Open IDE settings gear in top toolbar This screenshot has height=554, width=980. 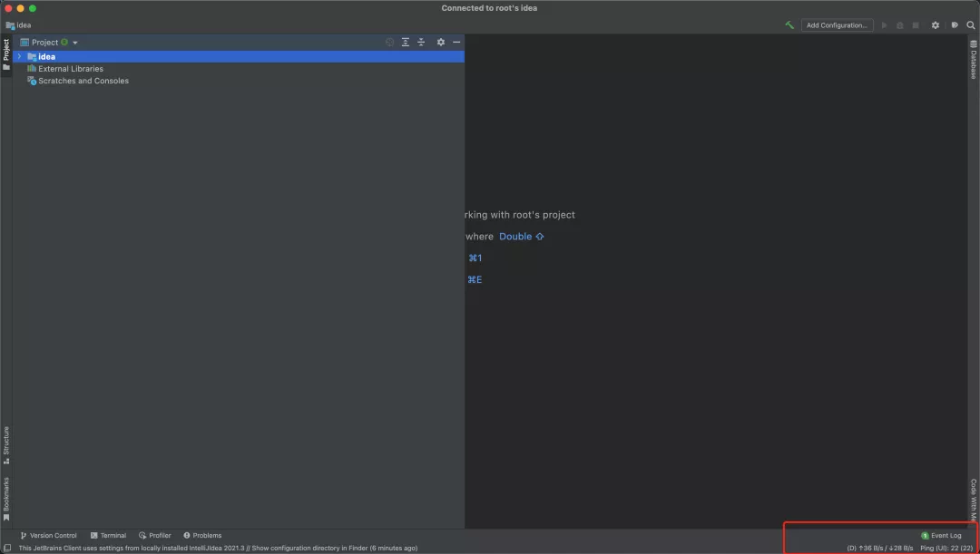click(x=935, y=25)
